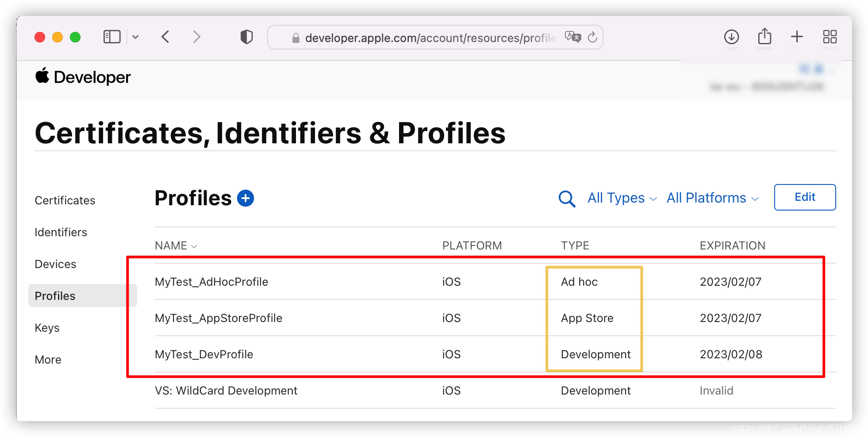The width and height of the screenshot is (868, 437).
Task: Click the iOS platform of MyTest_DevProfile
Action: tap(451, 354)
